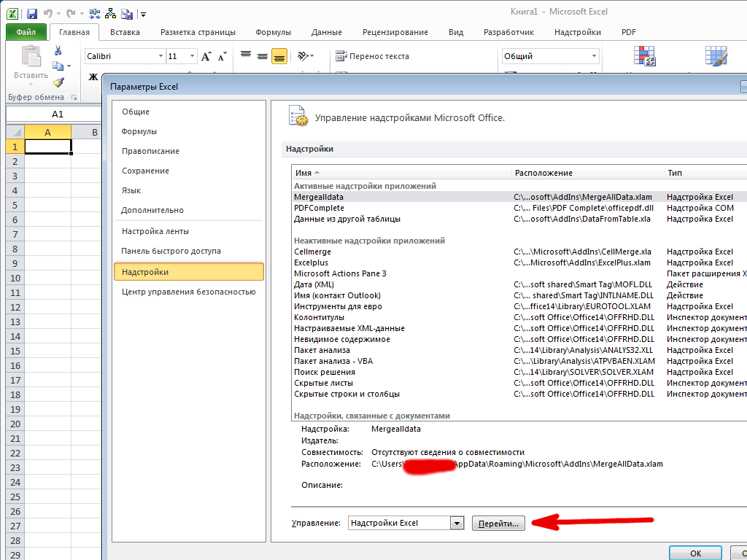The width and height of the screenshot is (747, 560).
Task: Select the Поиск решения add-in row
Action: pyautogui.click(x=519, y=372)
